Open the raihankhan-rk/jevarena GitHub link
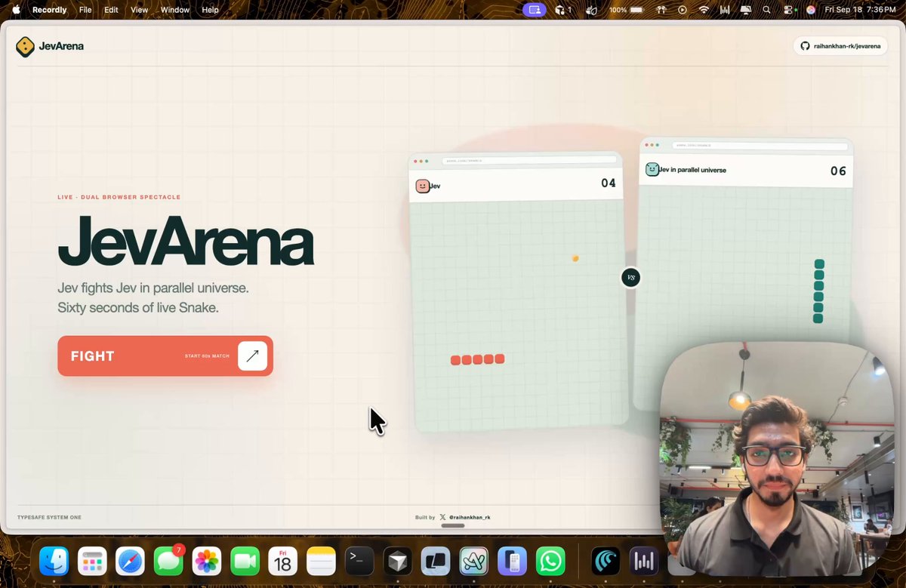 click(x=840, y=46)
